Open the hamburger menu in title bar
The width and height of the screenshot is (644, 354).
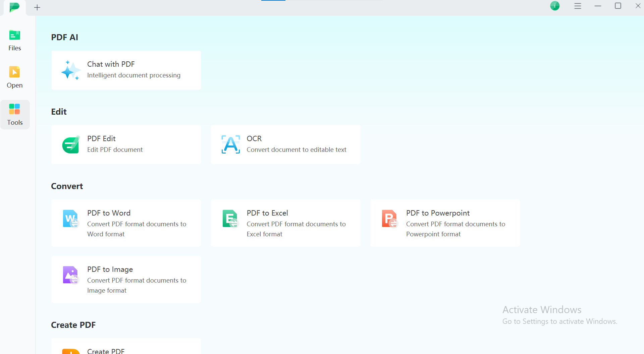point(578,6)
